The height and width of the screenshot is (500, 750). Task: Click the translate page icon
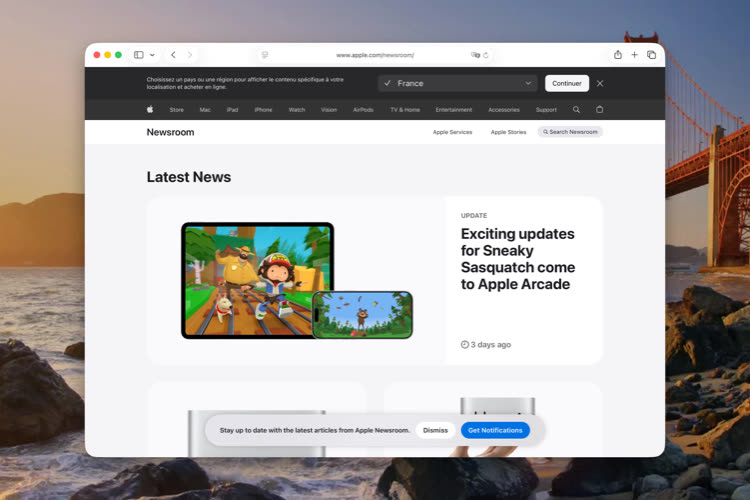[475, 55]
